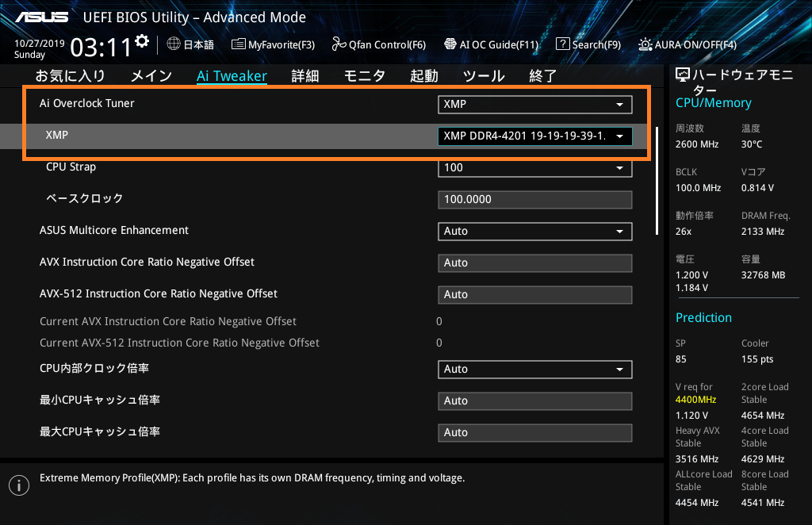This screenshot has height=525, width=812.
Task: Click the Search question mark icon
Action: 562,44
